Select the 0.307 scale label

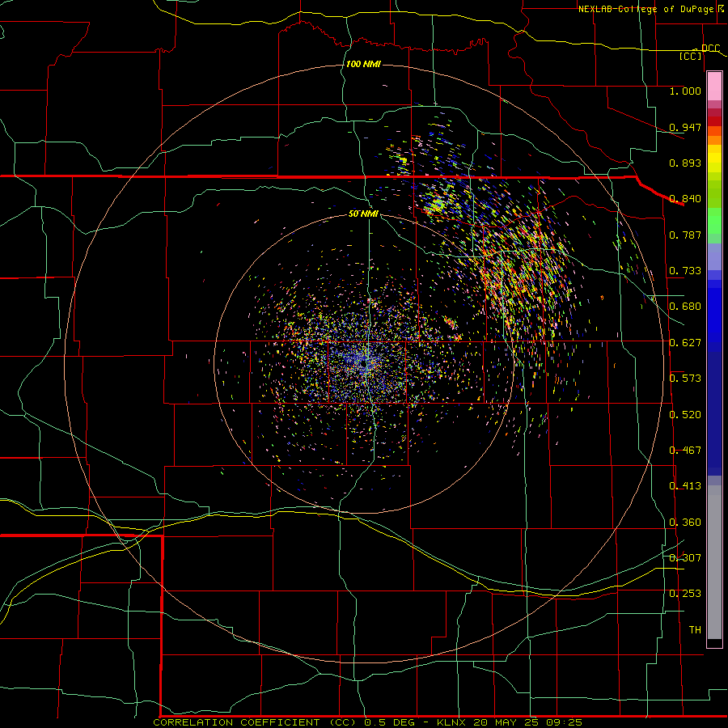pos(685,558)
